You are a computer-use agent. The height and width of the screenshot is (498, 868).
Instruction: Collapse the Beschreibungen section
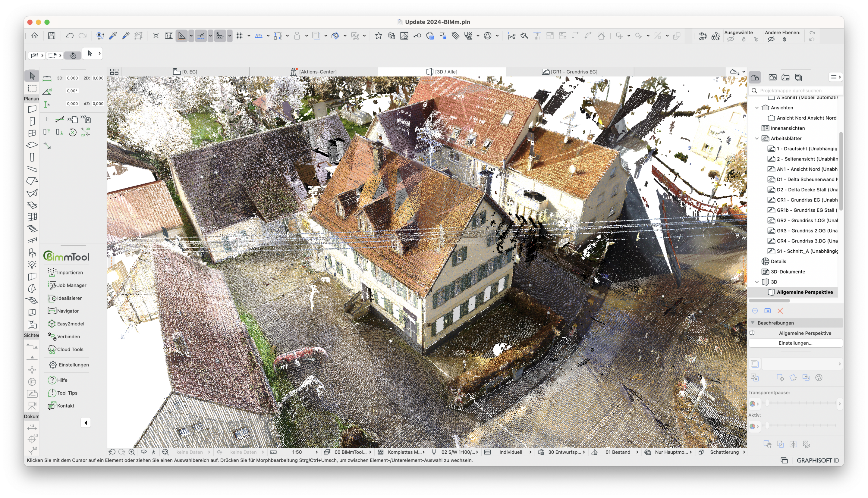point(752,323)
